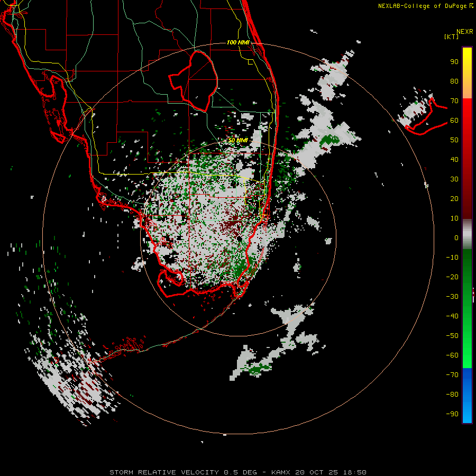The width and height of the screenshot is (476, 476).
Task: Click the 50 value on the velocity scale
Action: point(454,140)
